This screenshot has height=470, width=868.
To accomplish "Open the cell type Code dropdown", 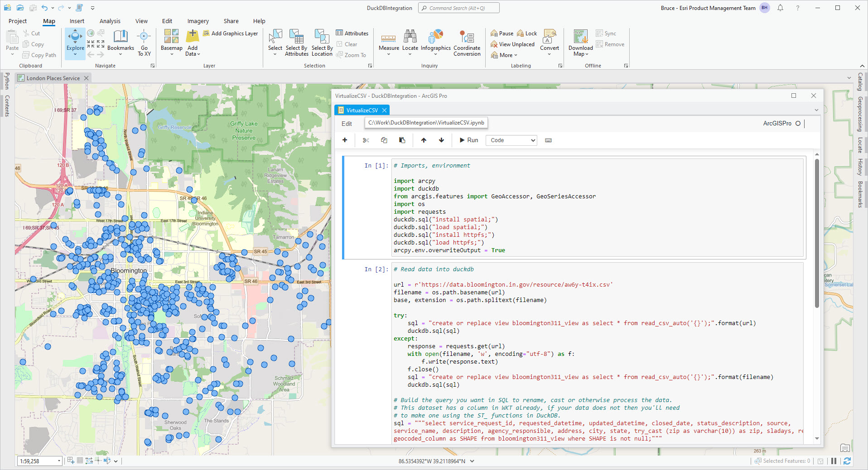I will coord(511,140).
